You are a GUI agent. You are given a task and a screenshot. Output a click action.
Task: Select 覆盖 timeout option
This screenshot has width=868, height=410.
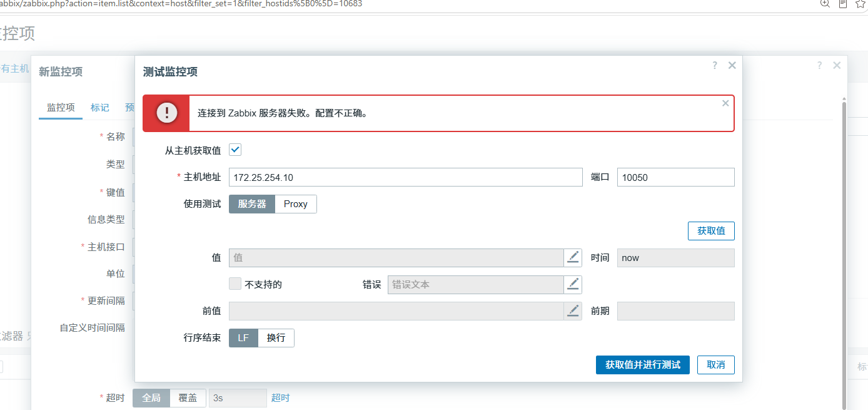(x=188, y=398)
